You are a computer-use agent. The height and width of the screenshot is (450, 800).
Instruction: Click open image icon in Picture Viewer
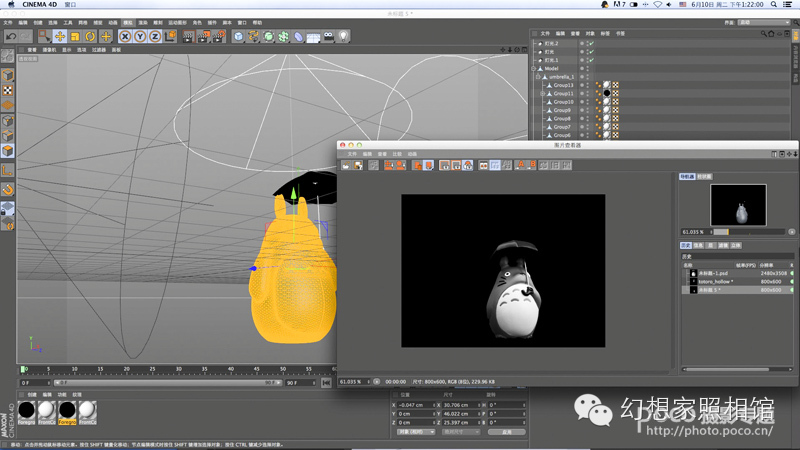click(346, 165)
